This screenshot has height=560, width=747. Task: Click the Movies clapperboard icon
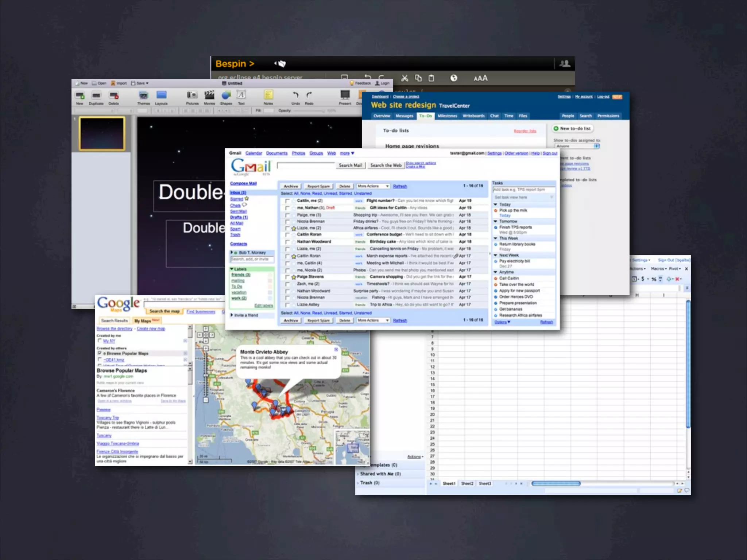(209, 95)
